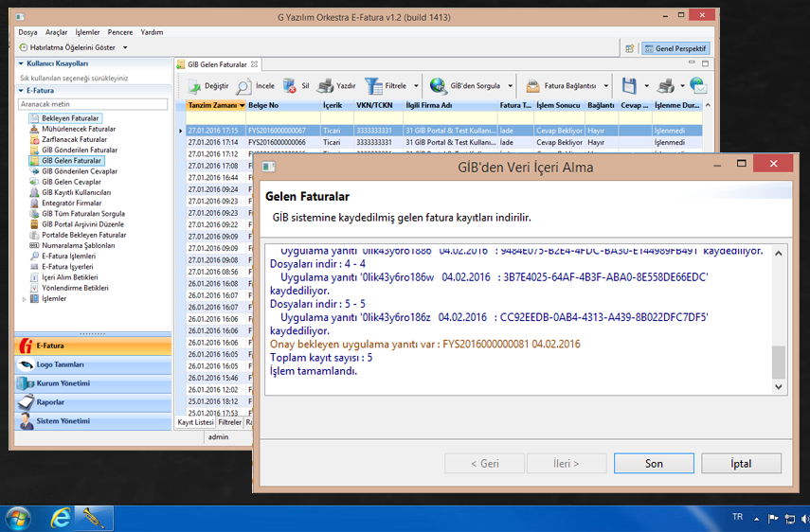Open the Logo Tanımları module
This screenshot has width=810, height=532.
point(93,364)
